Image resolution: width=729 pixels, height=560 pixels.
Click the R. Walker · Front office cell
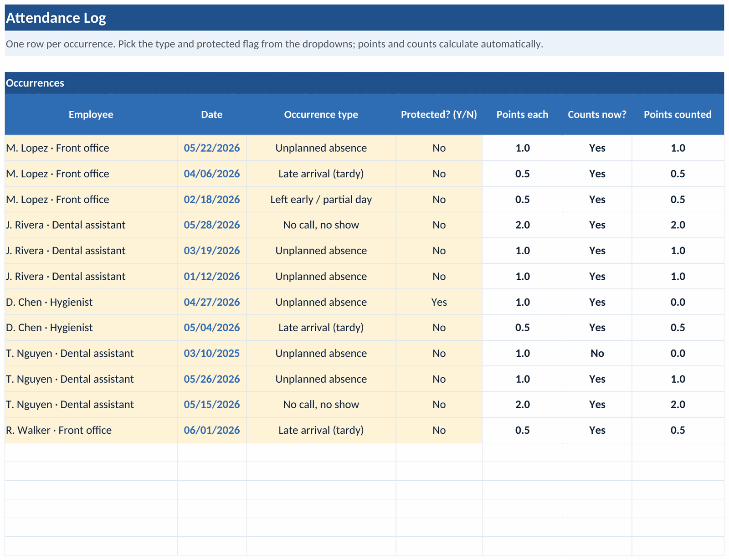click(x=91, y=430)
